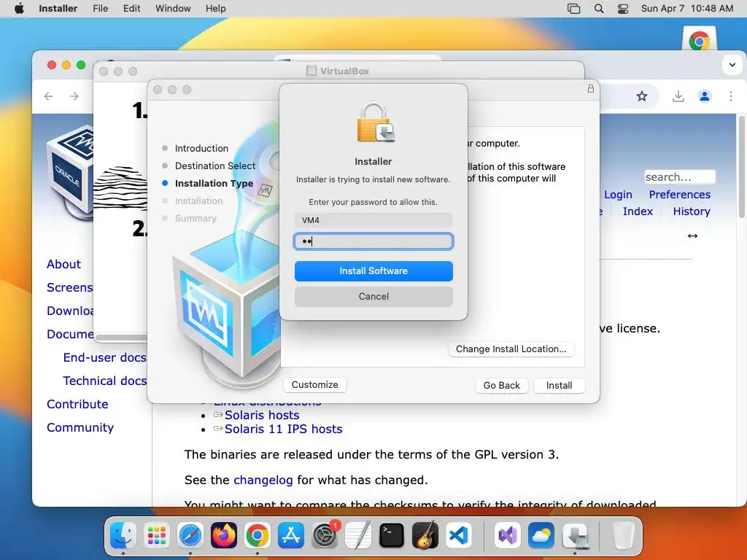Open the File menu
The width and height of the screenshot is (747, 560).
click(x=101, y=9)
